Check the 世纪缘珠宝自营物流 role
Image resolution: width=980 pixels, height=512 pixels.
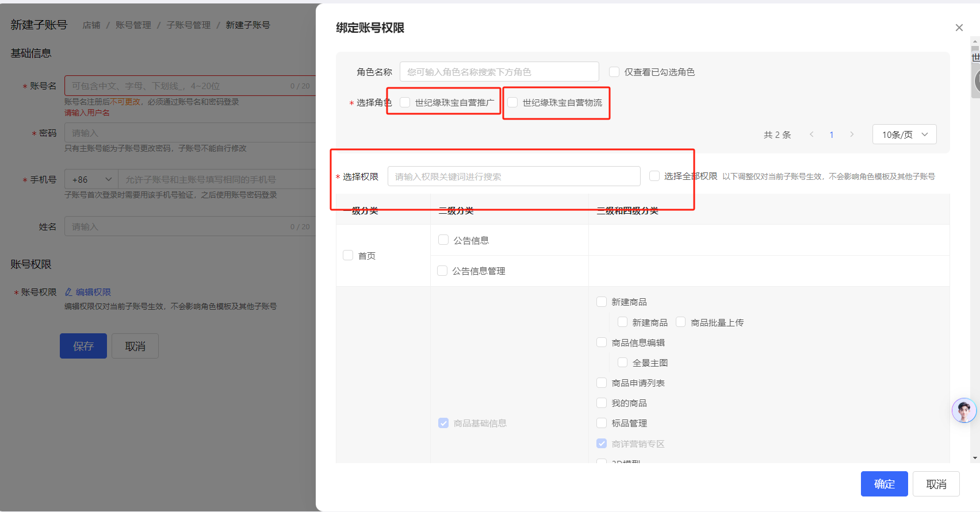(x=512, y=102)
